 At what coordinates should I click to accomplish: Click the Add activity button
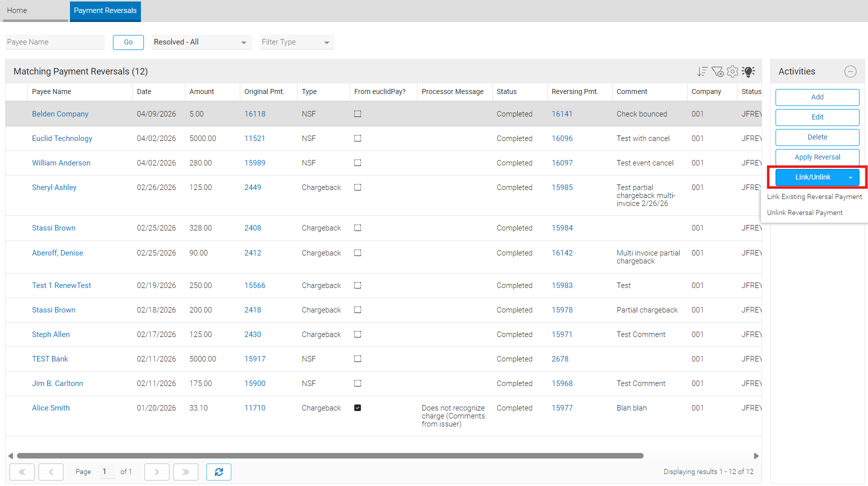coord(818,97)
